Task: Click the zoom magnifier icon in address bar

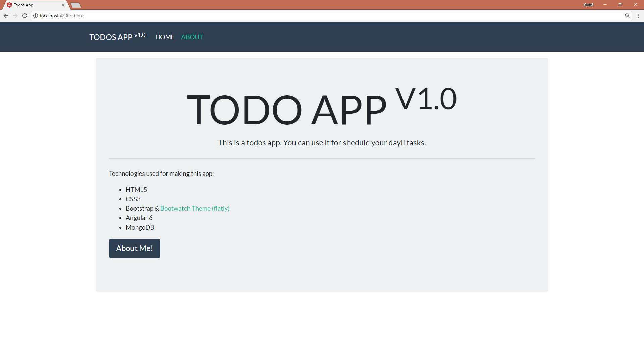Action: (x=627, y=16)
